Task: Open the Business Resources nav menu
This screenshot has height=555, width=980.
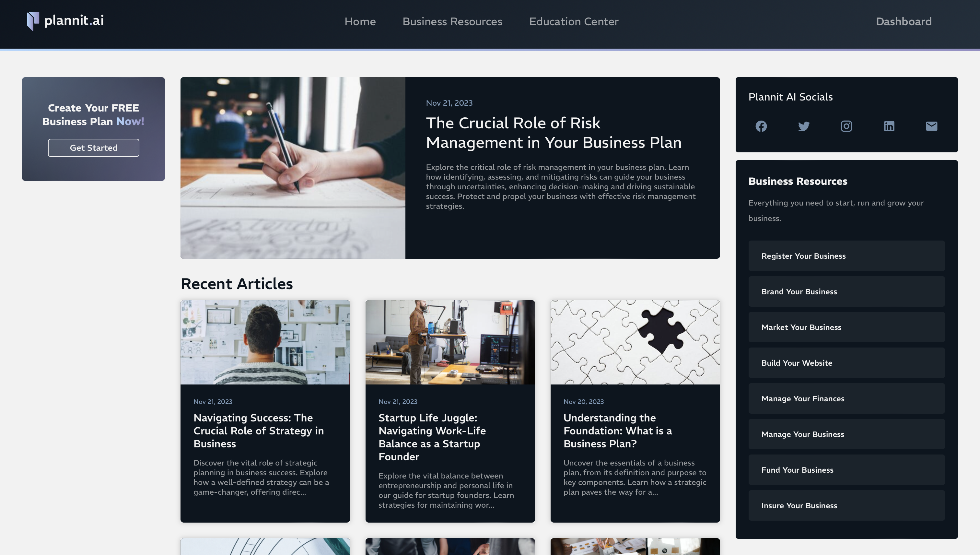Action: (452, 22)
